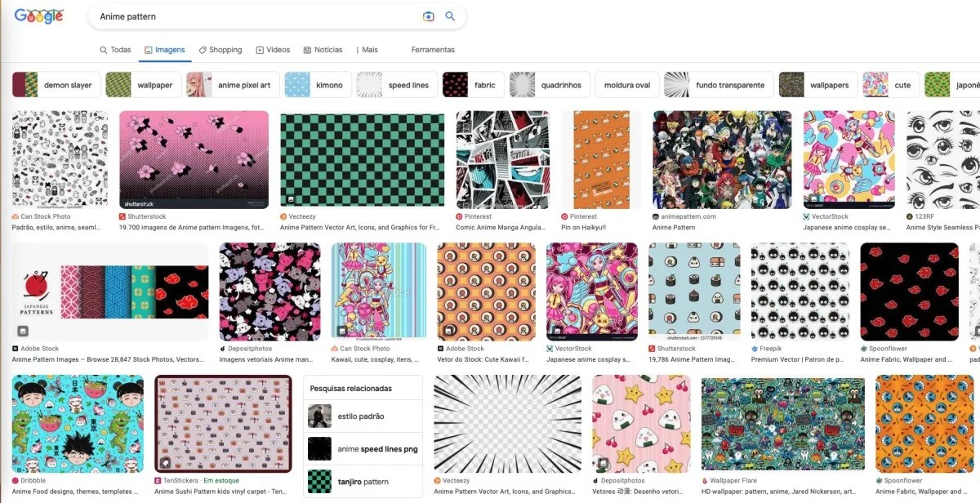Open 123RF anime eyes pattern image

pyautogui.click(x=942, y=159)
